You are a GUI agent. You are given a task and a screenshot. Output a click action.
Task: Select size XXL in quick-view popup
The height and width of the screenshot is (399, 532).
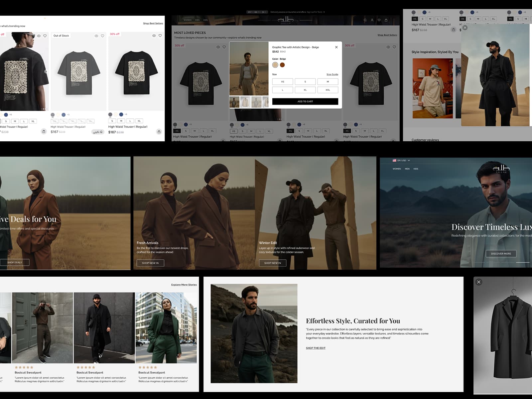pyautogui.click(x=328, y=90)
